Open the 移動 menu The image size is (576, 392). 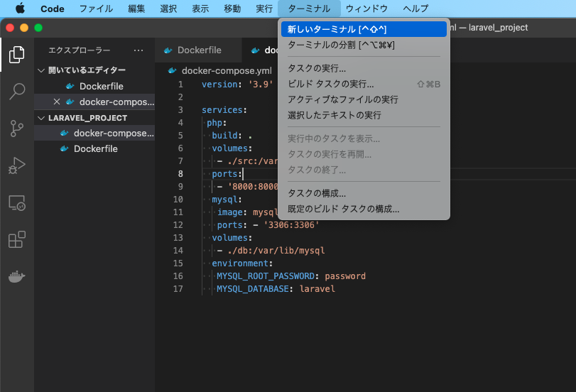(x=232, y=9)
